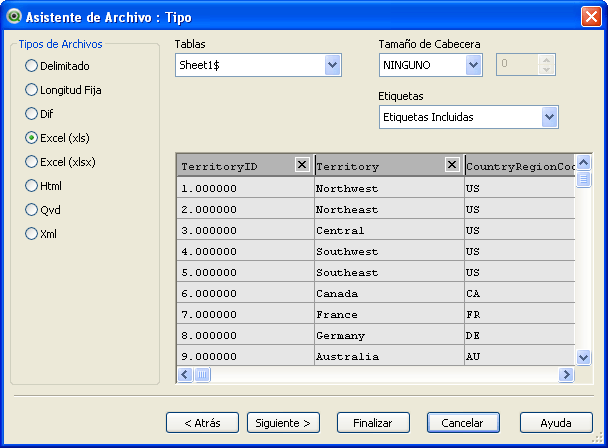Click the 9.000000 TerritoryID cell
This screenshot has height=448, width=608.
click(x=245, y=356)
